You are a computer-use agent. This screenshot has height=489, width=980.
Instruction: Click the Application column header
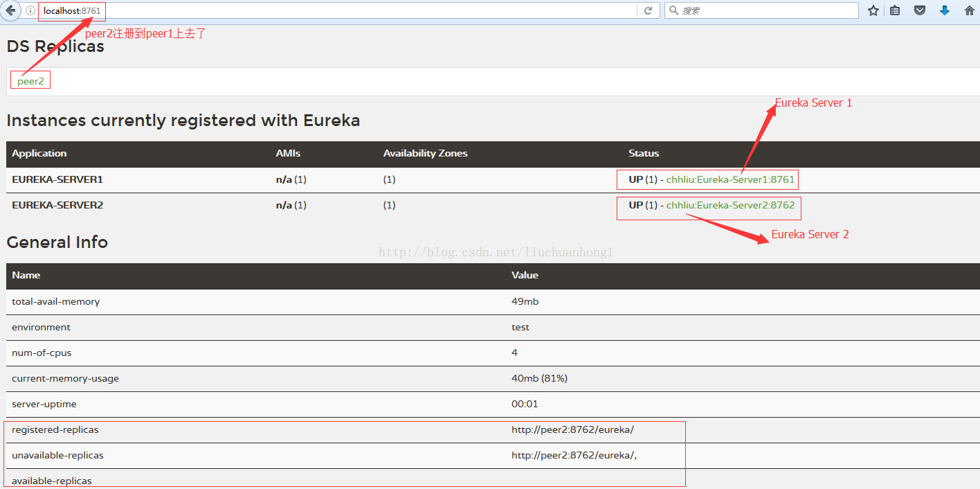39,153
